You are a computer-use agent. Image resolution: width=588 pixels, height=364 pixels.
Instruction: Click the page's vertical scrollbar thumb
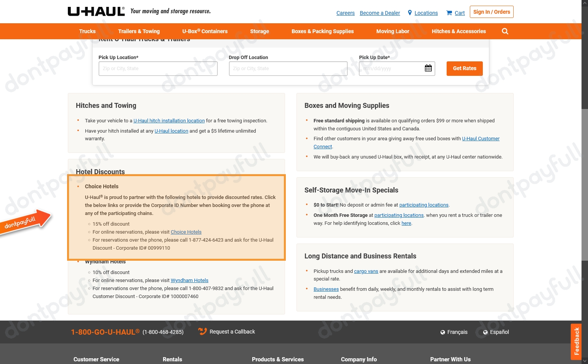(585, 185)
